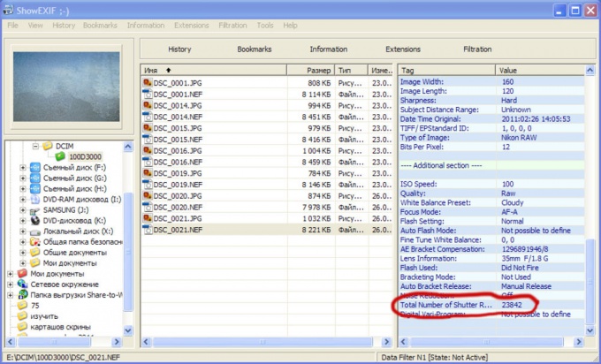Expand the DVD-дисковод (K:) node
The height and width of the screenshot is (364, 601).
click(23, 221)
